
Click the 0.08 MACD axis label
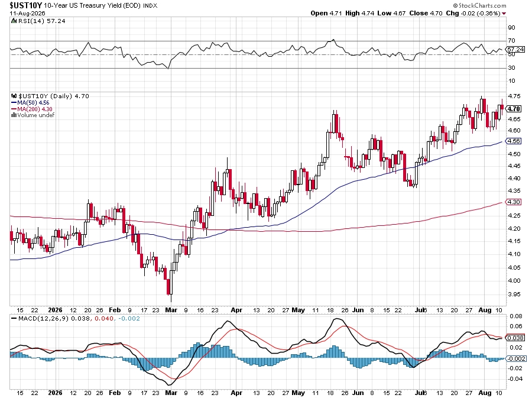(515, 316)
